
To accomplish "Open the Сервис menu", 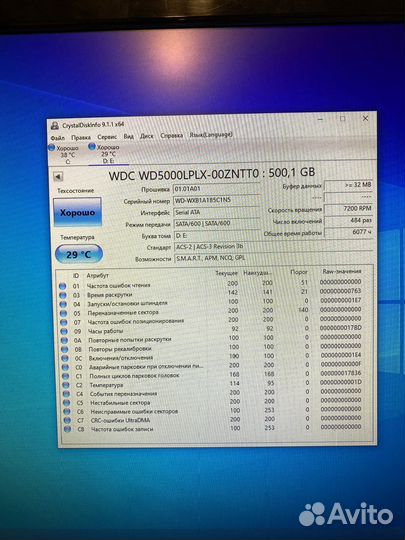I will pos(107,137).
